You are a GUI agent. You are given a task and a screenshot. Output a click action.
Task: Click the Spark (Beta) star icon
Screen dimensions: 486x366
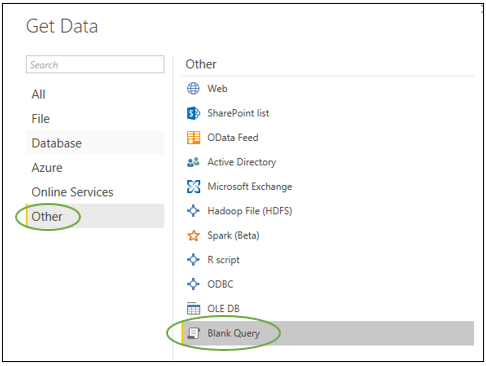193,235
